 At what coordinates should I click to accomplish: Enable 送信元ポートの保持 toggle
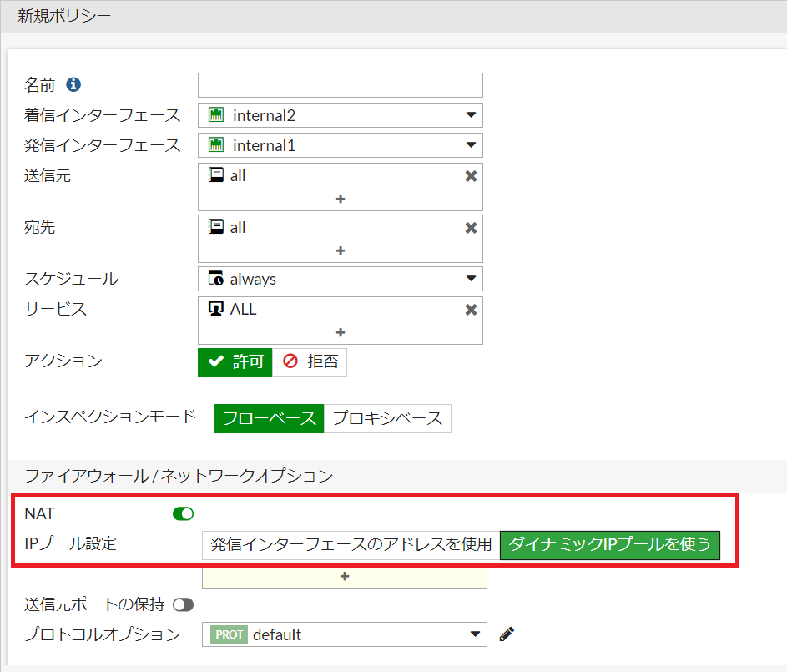pos(184,604)
